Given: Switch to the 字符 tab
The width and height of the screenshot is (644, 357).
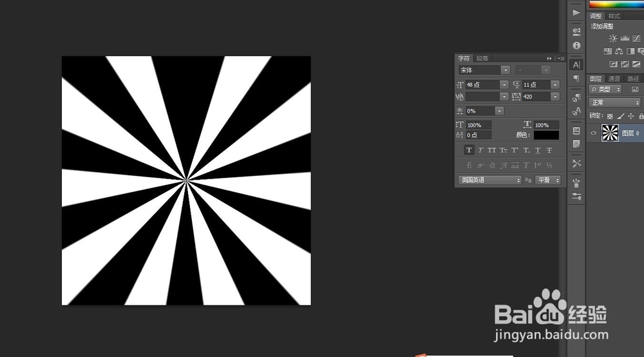Looking at the screenshot, I should pyautogui.click(x=464, y=59).
